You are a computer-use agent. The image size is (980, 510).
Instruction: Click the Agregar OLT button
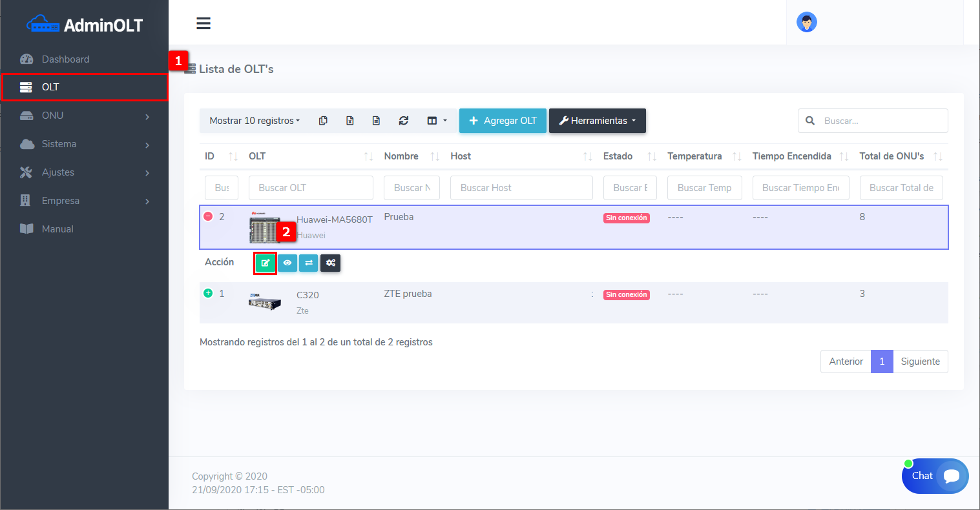coord(503,121)
